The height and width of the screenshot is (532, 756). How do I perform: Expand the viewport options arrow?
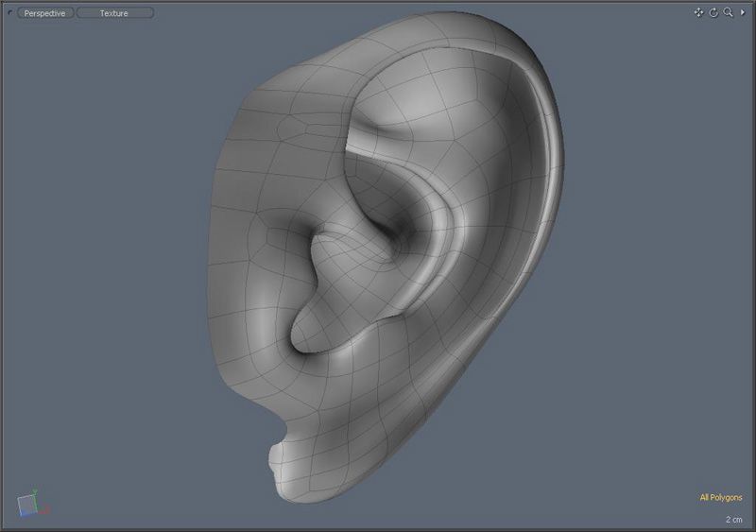coord(743,12)
